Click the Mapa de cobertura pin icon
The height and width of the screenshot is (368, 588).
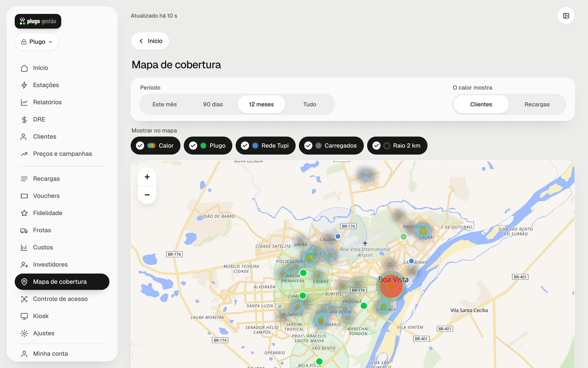point(24,282)
